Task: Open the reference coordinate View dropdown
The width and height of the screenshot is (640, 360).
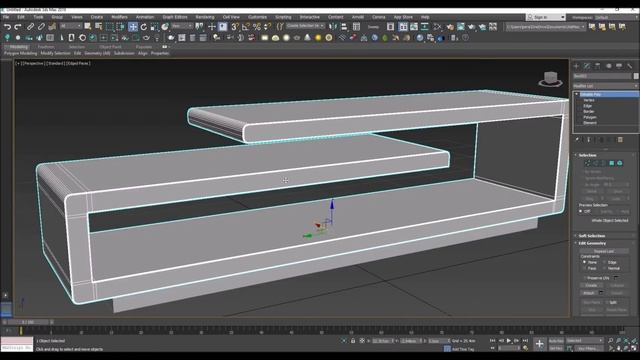Action: [182, 26]
